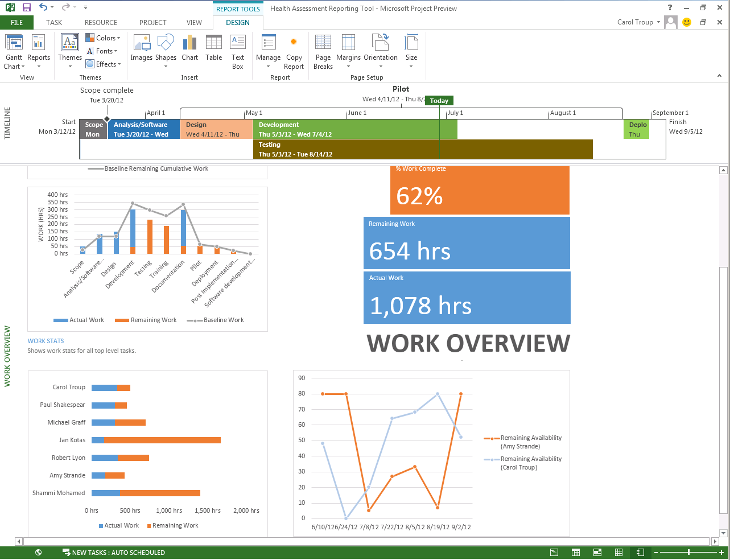Click the Manage report button
This screenshot has width=730, height=560.
[x=267, y=50]
